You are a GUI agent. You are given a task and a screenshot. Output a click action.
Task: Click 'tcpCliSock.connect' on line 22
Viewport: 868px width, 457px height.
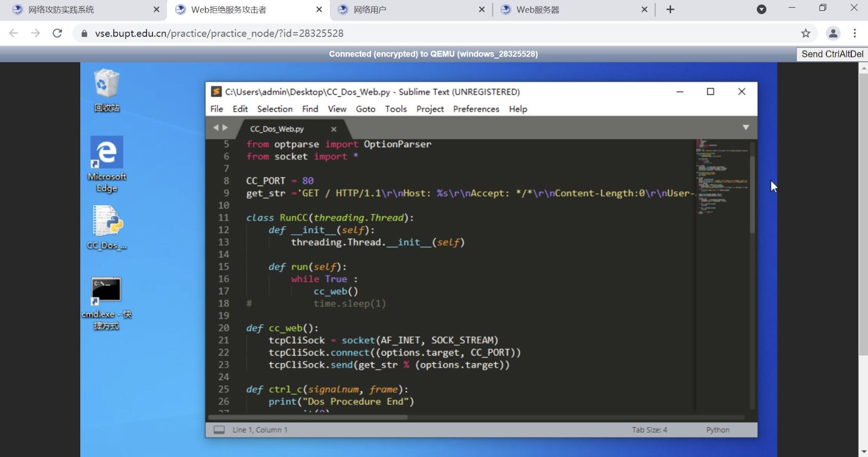coord(319,353)
